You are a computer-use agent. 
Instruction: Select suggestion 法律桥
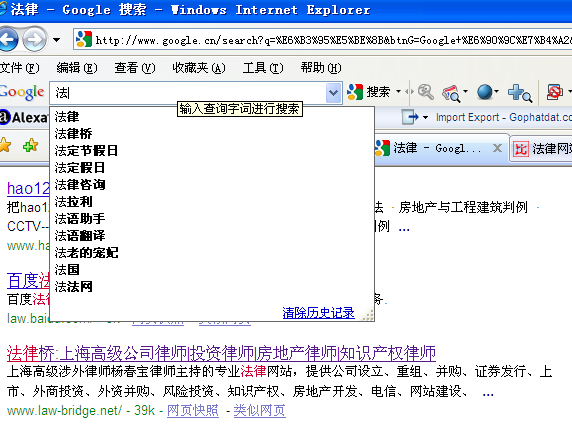(x=212, y=134)
